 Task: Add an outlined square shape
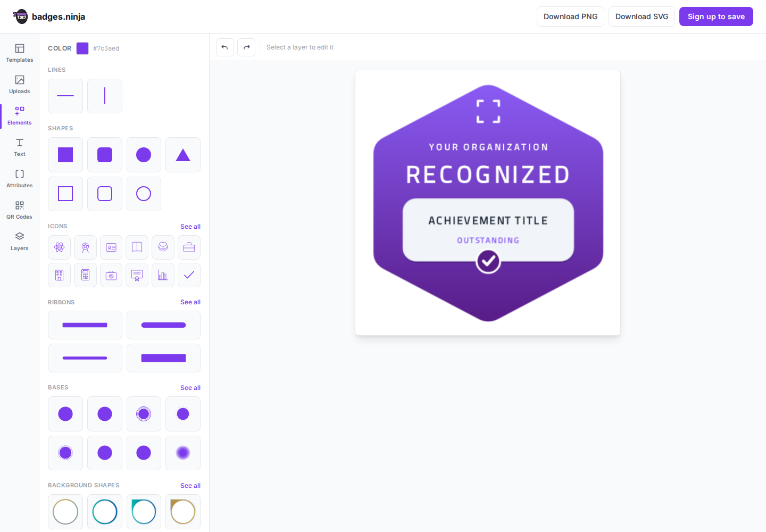pos(65,194)
